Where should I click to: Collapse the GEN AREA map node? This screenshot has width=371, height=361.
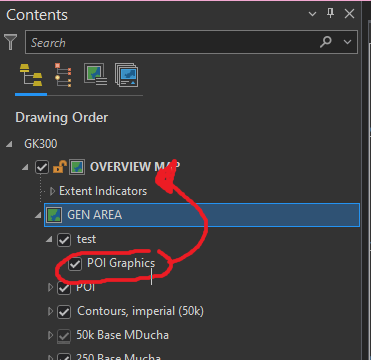[38, 215]
